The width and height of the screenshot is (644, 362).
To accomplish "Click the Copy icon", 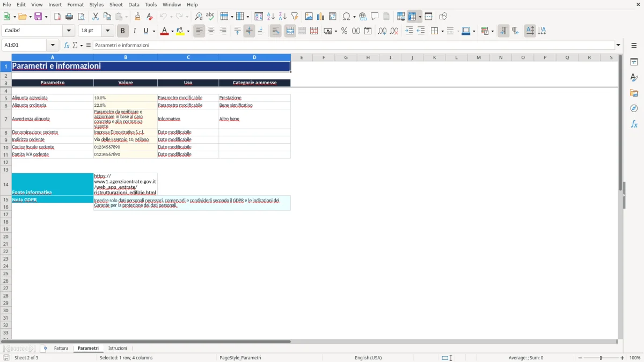I will 107,17.
